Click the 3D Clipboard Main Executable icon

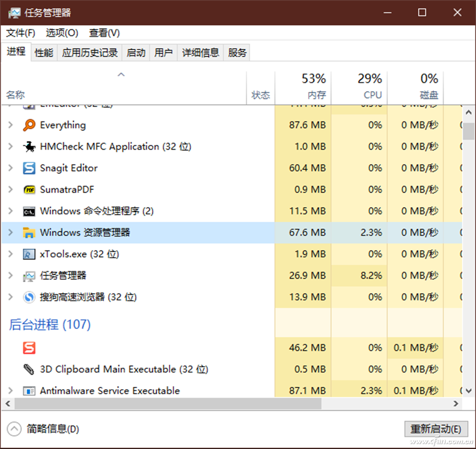pyautogui.click(x=29, y=369)
